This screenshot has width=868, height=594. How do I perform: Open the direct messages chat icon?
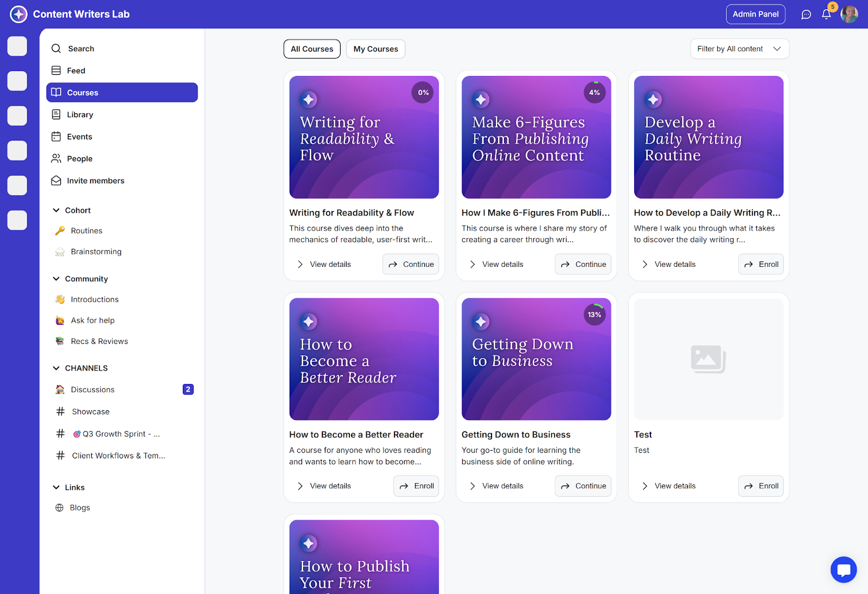(806, 15)
